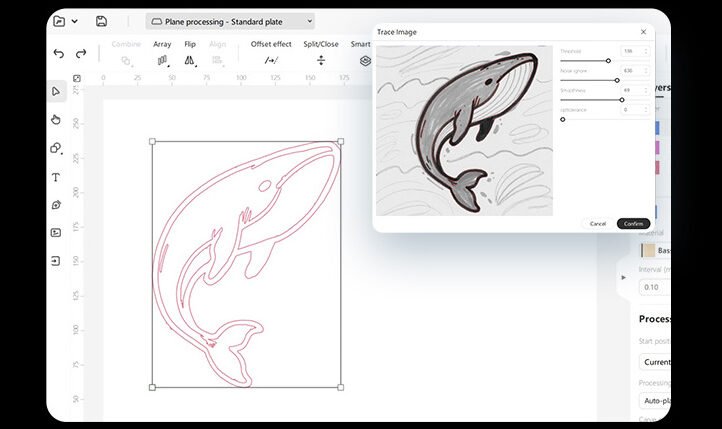Viewport: 722px width, 429px height.
Task: Open the Plane processing - Standard plate dropdown
Action: pos(230,22)
